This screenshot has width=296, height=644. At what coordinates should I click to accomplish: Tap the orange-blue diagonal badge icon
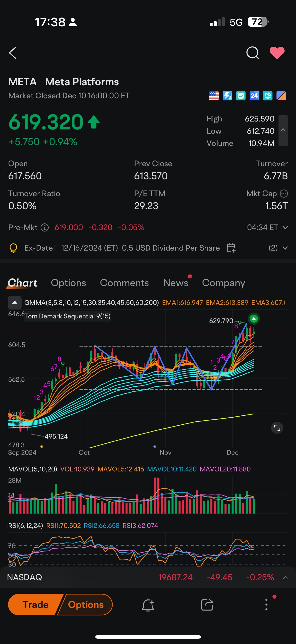point(281,96)
